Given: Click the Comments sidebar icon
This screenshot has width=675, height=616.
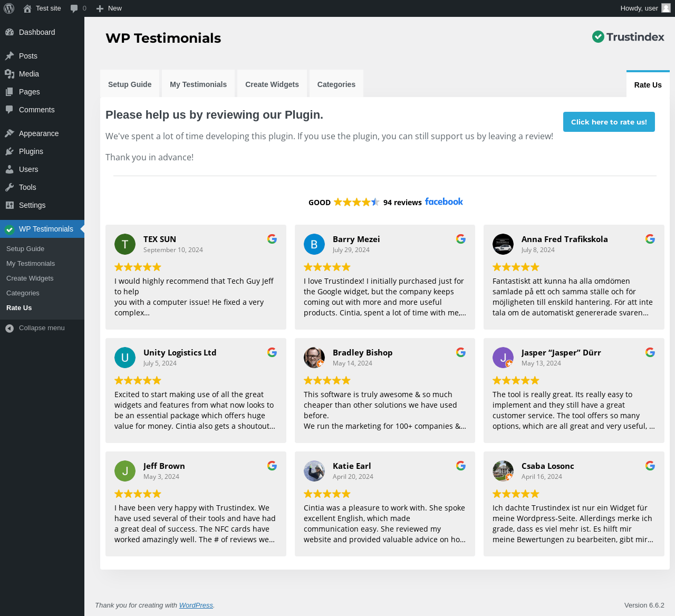Looking at the screenshot, I should point(9,110).
